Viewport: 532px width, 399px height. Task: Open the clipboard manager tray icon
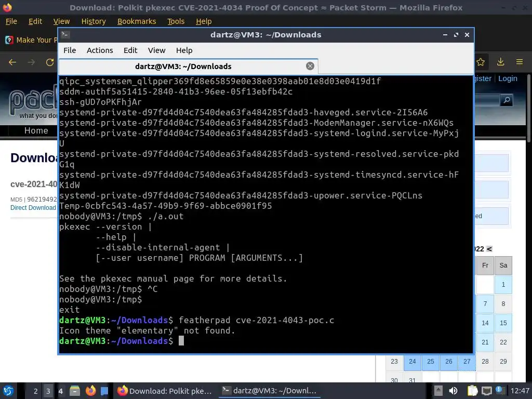[x=472, y=391]
